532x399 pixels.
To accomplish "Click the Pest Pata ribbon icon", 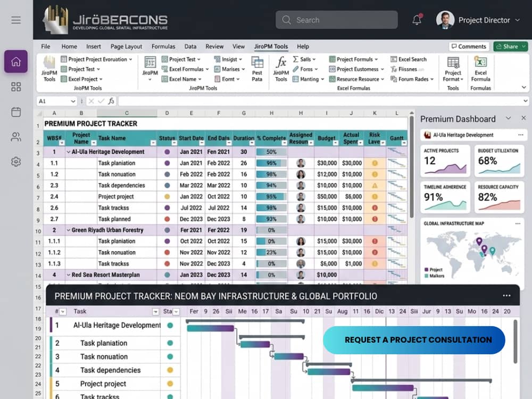I will pyautogui.click(x=257, y=69).
